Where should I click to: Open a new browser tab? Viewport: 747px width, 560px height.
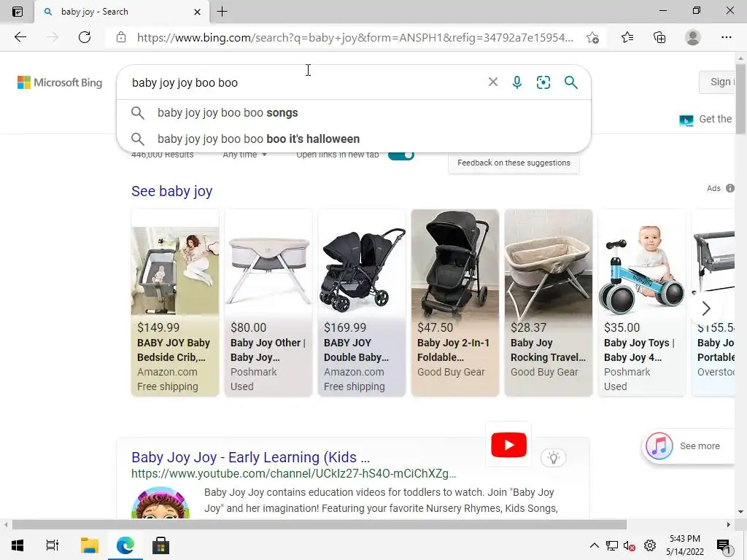(222, 12)
